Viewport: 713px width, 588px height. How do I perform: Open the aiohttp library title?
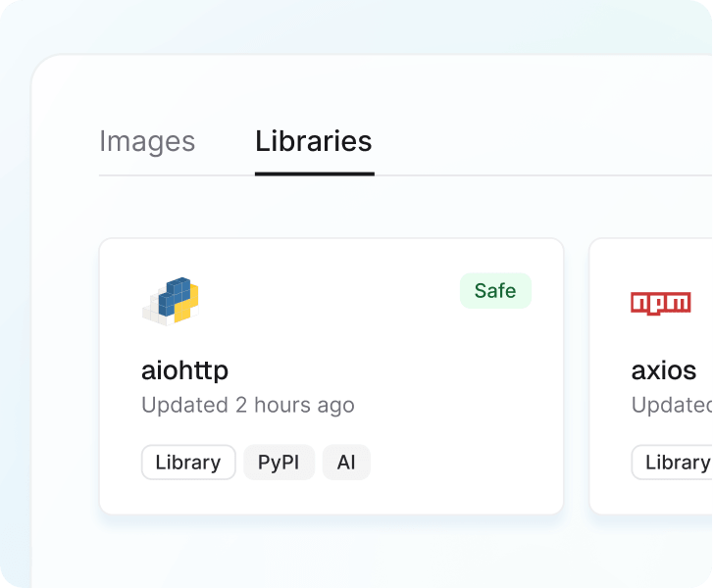184,370
